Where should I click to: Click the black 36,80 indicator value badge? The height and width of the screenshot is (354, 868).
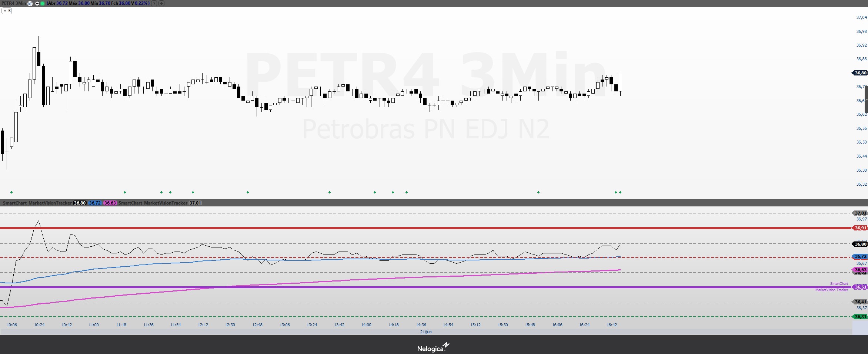(x=80, y=203)
